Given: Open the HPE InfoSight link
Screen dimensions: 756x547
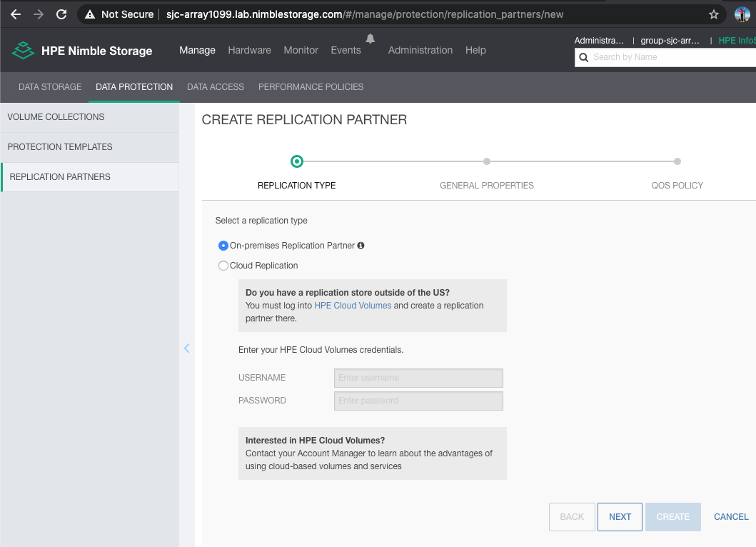Looking at the screenshot, I should [737, 41].
